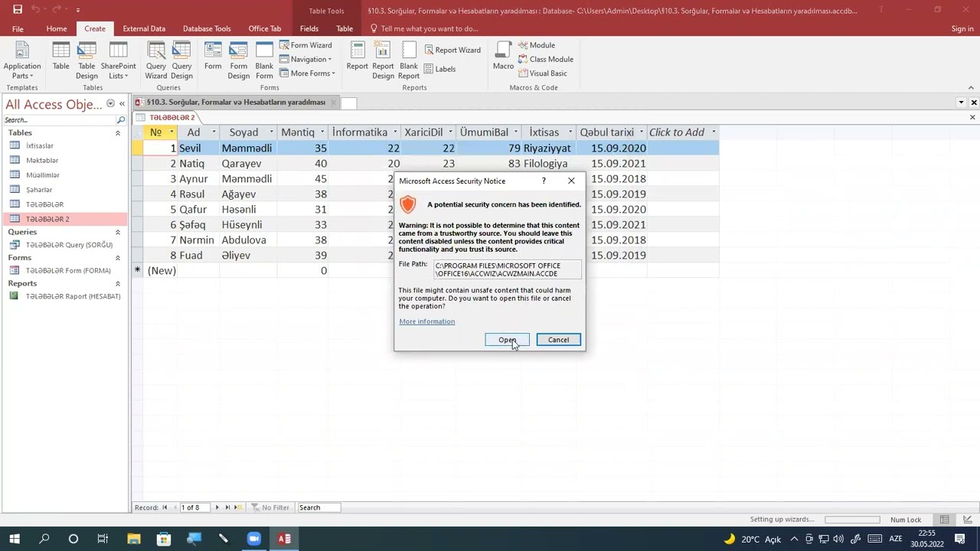Create a Blank Report

pos(409,60)
